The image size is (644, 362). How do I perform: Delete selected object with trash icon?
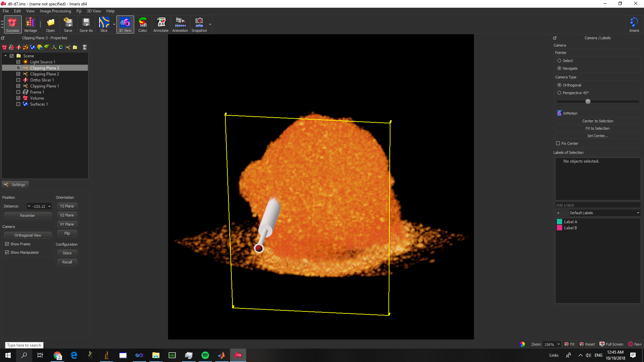[x=85, y=47]
